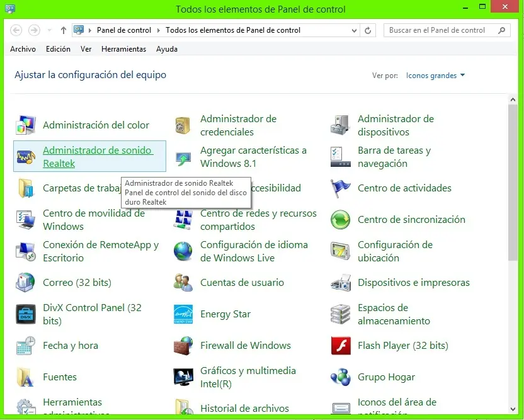This screenshot has width=524, height=420.
Task: Open the Archivo menu
Action: tap(23, 49)
